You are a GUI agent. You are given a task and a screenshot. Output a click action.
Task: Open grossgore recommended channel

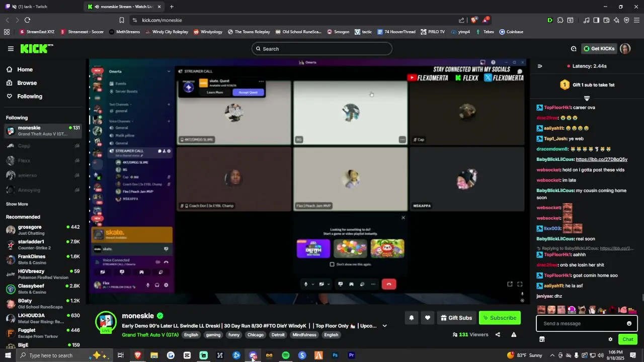click(x=43, y=230)
